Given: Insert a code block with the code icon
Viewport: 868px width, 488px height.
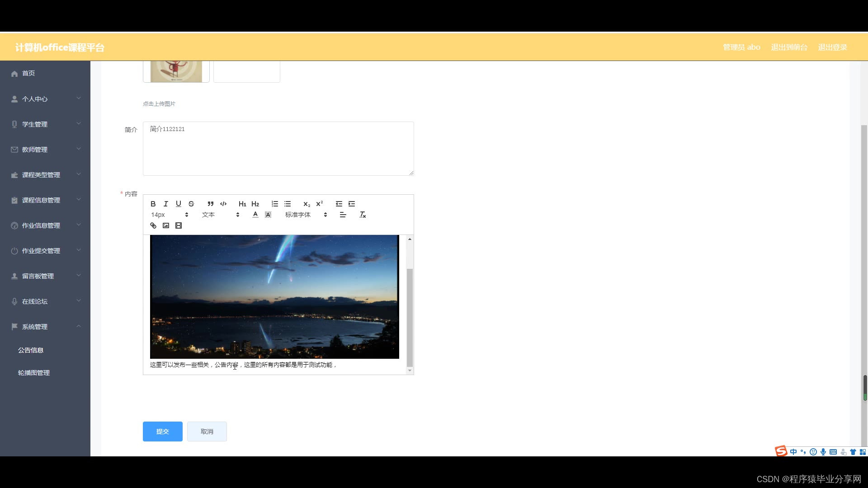Looking at the screenshot, I should (223, 204).
